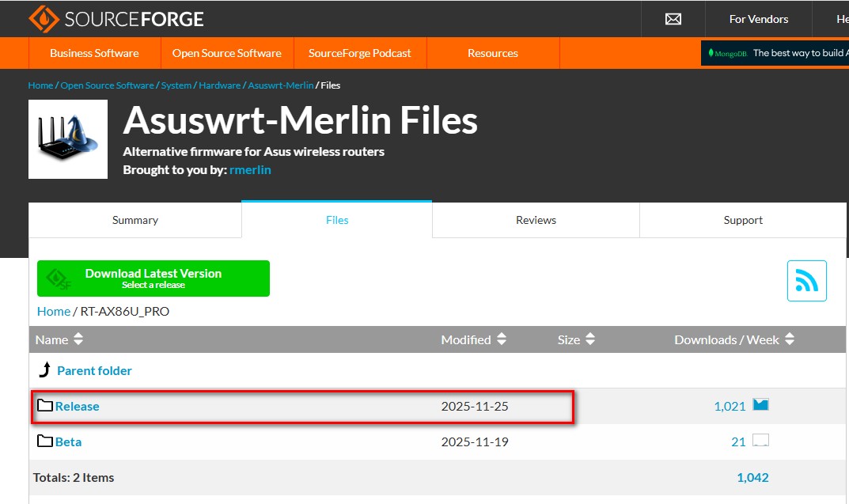The width and height of the screenshot is (849, 504).
Task: Click the RSS feed icon button
Action: (x=806, y=280)
